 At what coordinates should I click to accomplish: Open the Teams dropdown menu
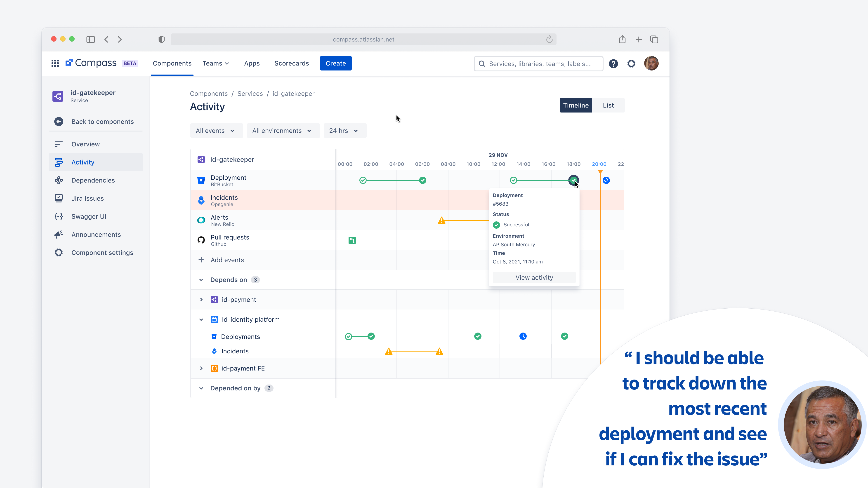(x=216, y=63)
